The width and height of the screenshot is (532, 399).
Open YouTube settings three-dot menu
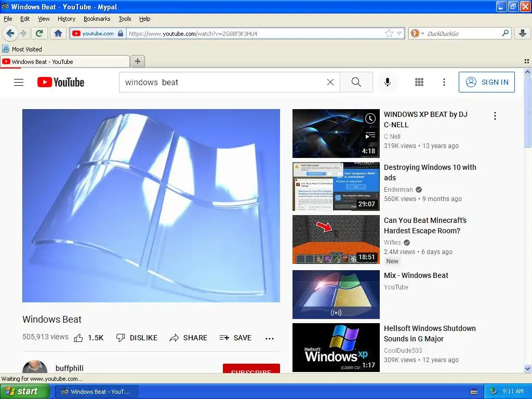444,82
